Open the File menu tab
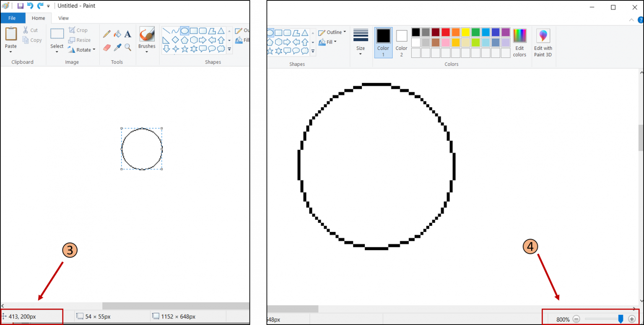This screenshot has height=325, width=644. tap(12, 18)
